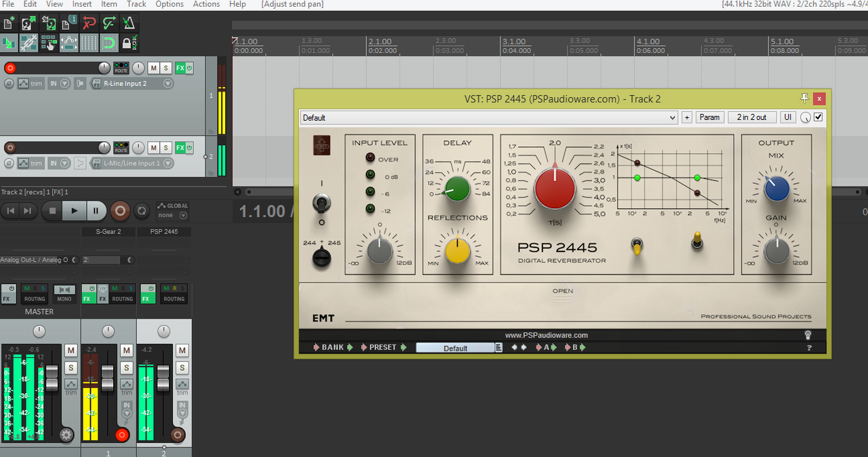Open ROUTE button on track 2

tap(121, 147)
